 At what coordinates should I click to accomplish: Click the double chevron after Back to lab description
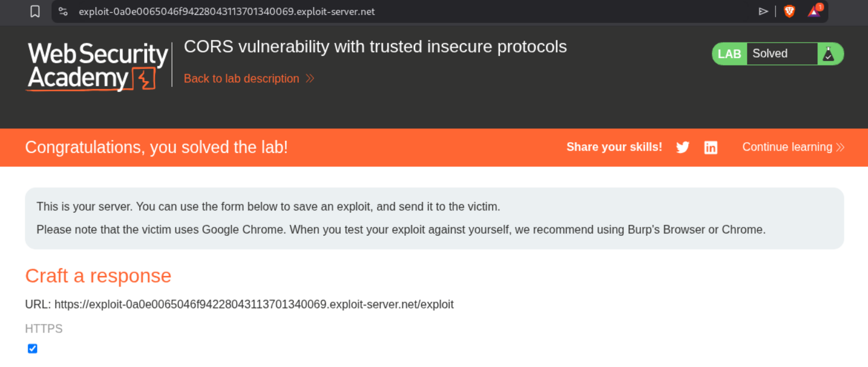point(310,78)
